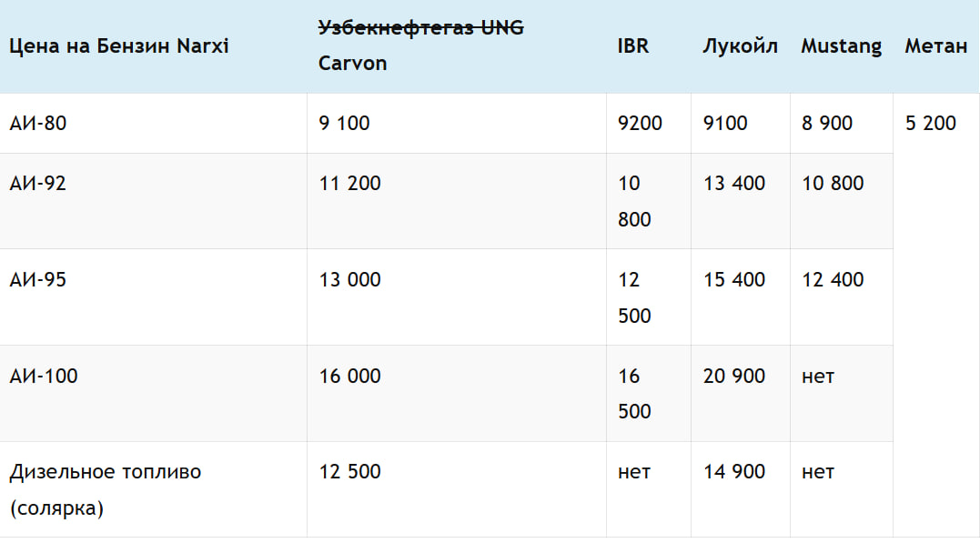Screen dimensions: 980x543
Task: Pick the "Mustang" column header
Action: tap(841, 46)
